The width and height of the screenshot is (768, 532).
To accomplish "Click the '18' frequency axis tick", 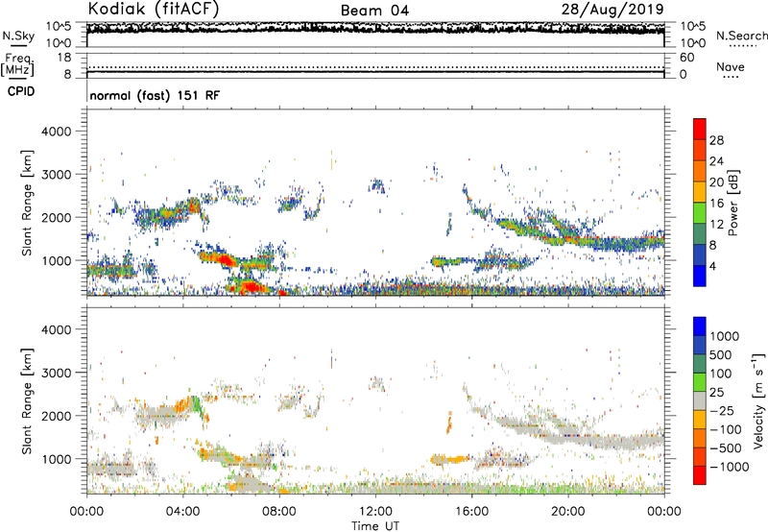I will click(64, 58).
